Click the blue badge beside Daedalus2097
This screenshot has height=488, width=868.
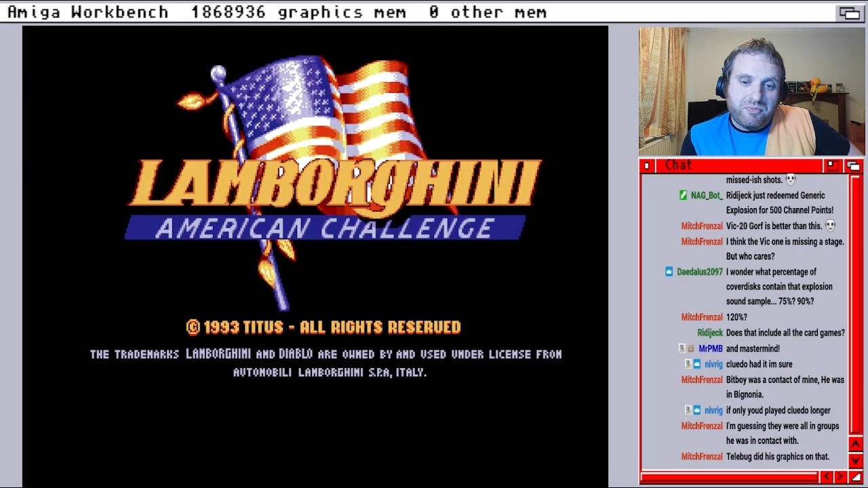point(669,272)
